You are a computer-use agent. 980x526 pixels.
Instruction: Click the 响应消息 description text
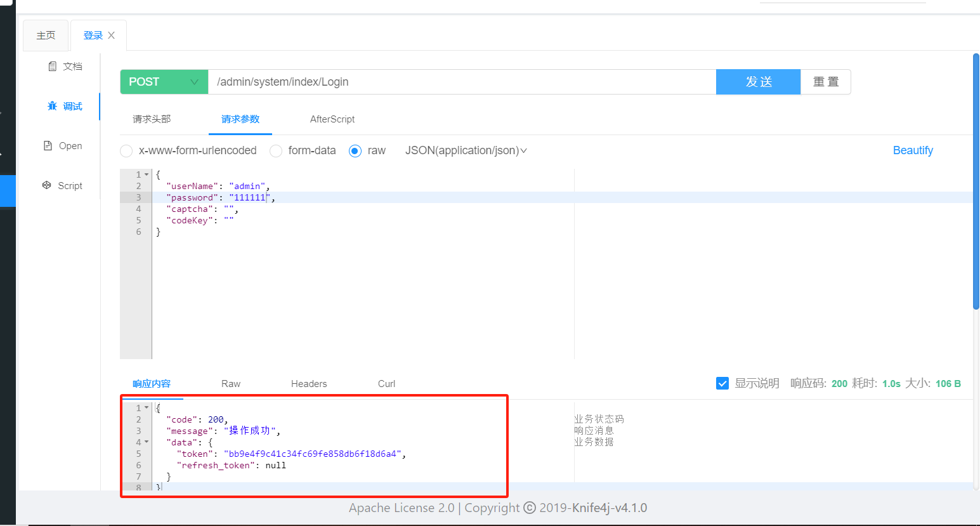tap(594, 430)
